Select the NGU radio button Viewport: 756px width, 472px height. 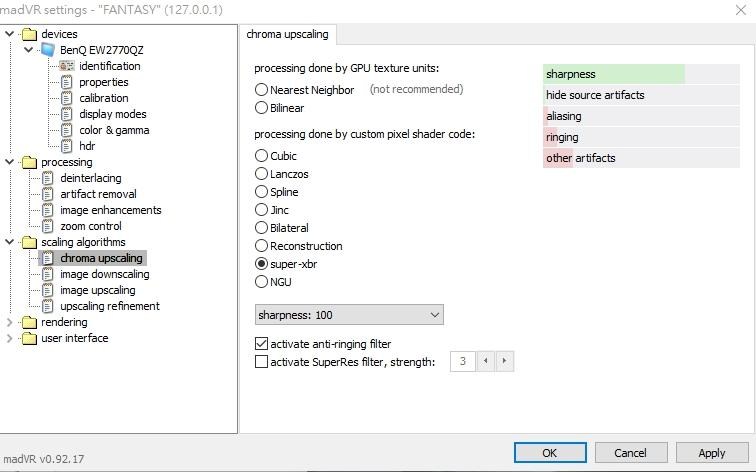pos(262,282)
